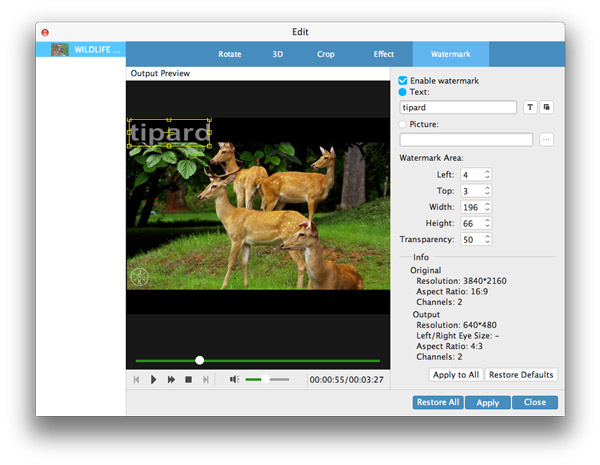Click the tipard watermark box in preview
Viewport: 600px width, 465px height.
pyautogui.click(x=169, y=133)
